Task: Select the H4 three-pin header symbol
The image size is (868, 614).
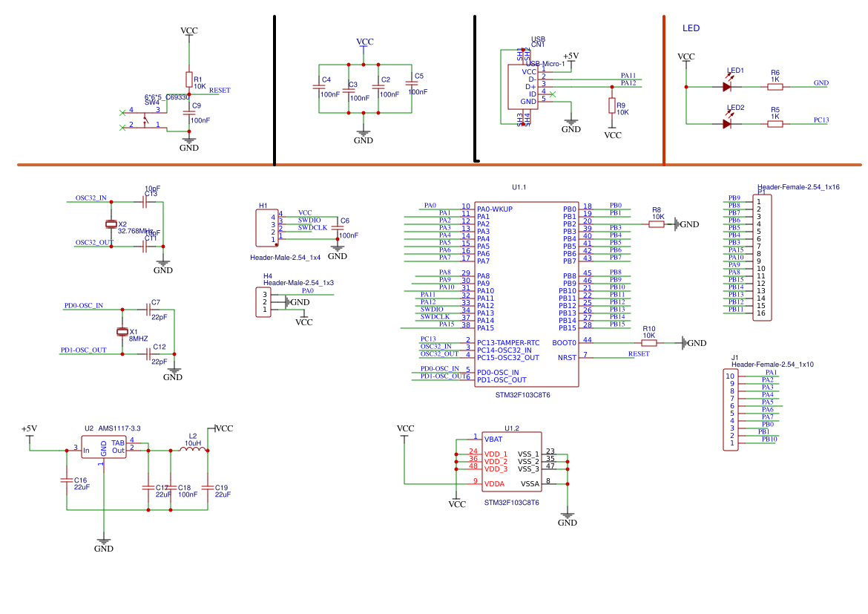Action: point(263,302)
